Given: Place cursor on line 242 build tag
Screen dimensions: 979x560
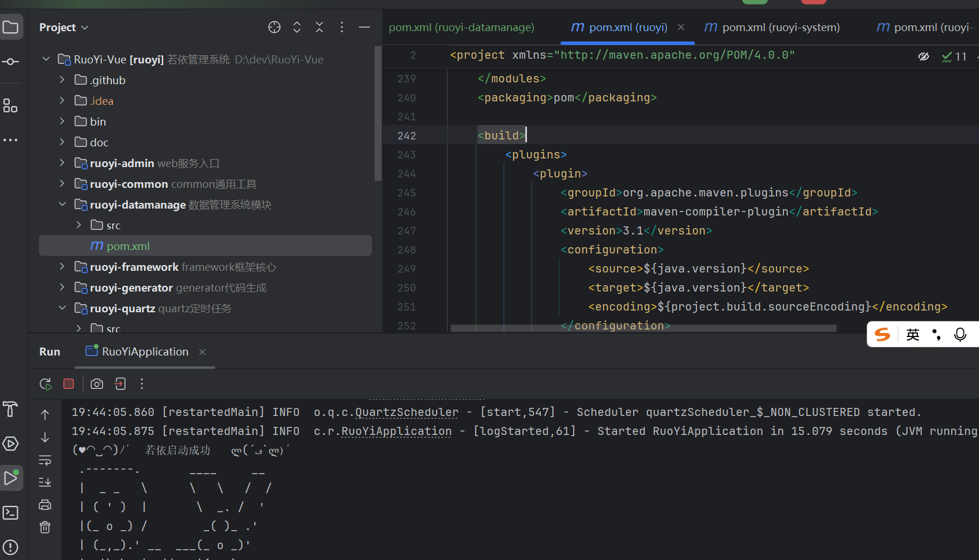Looking at the screenshot, I should (502, 135).
